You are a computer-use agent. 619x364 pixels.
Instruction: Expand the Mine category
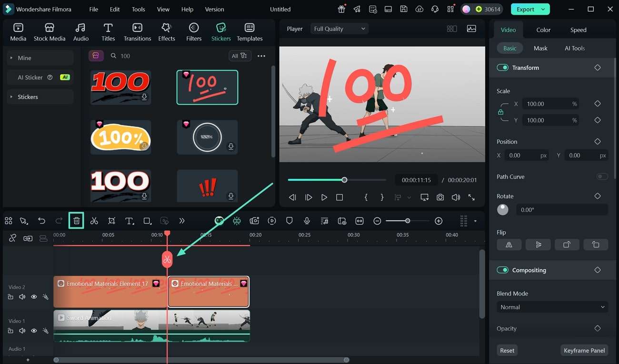click(40, 58)
